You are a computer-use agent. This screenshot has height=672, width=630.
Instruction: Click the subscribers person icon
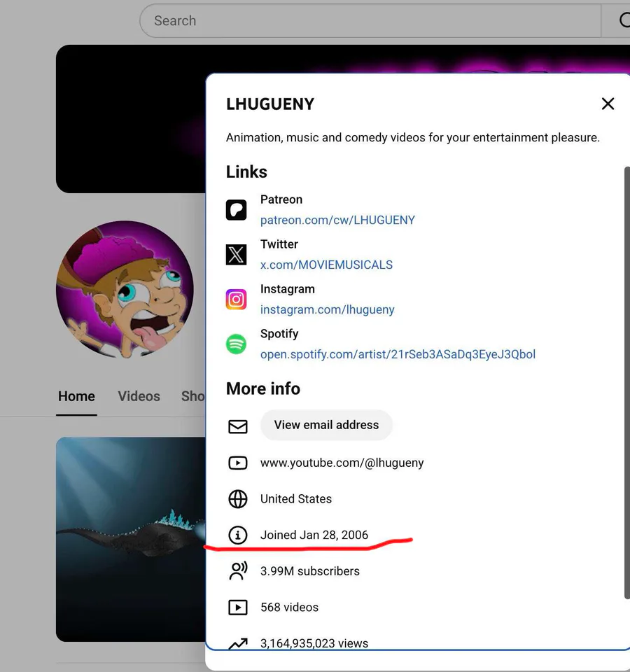[x=238, y=571]
